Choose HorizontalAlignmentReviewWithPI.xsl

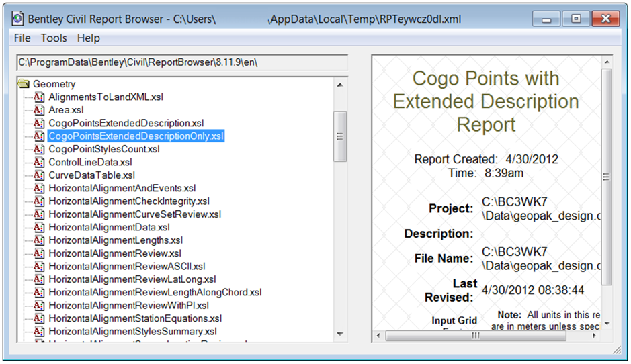128,306
